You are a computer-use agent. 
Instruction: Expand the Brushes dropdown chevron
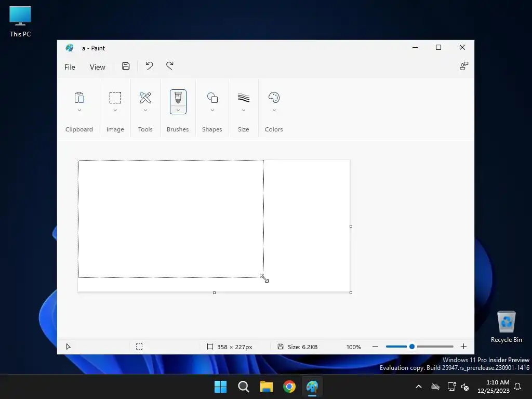coord(178,110)
